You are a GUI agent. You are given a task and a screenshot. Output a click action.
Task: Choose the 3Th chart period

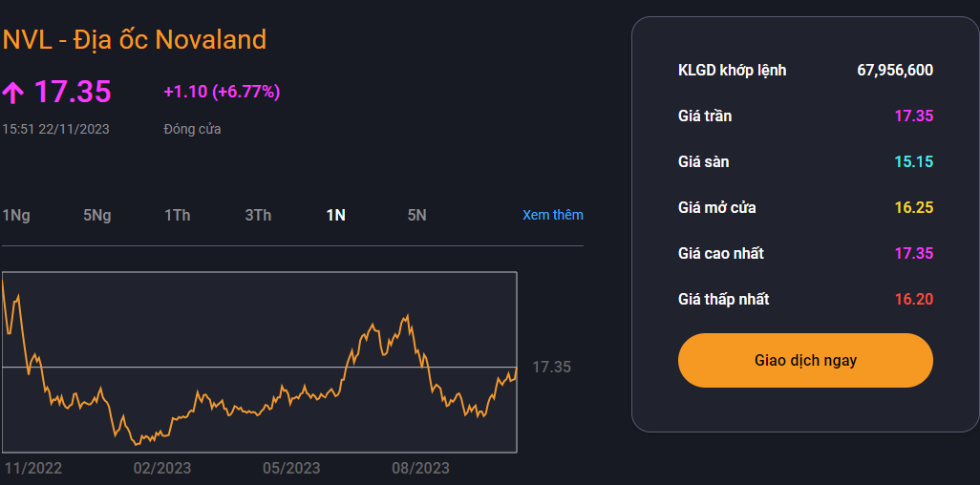click(258, 215)
